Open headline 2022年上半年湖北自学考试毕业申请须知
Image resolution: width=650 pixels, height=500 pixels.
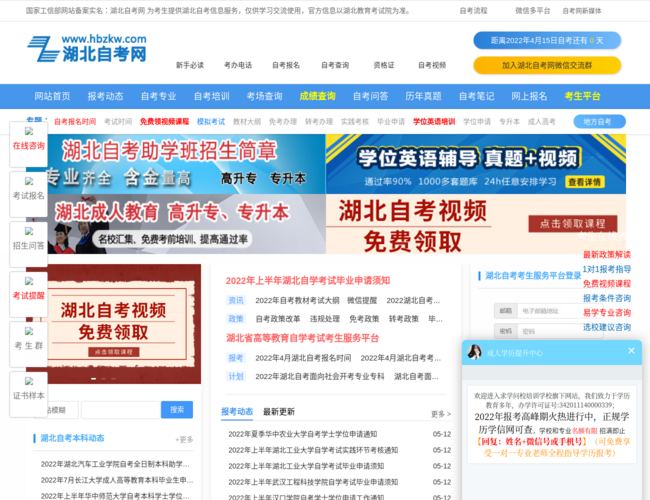coord(308,281)
